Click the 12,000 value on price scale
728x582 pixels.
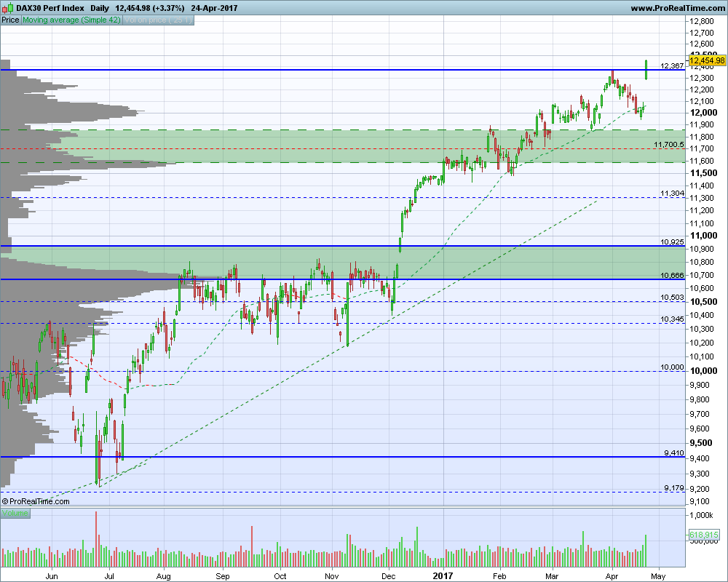pos(703,113)
